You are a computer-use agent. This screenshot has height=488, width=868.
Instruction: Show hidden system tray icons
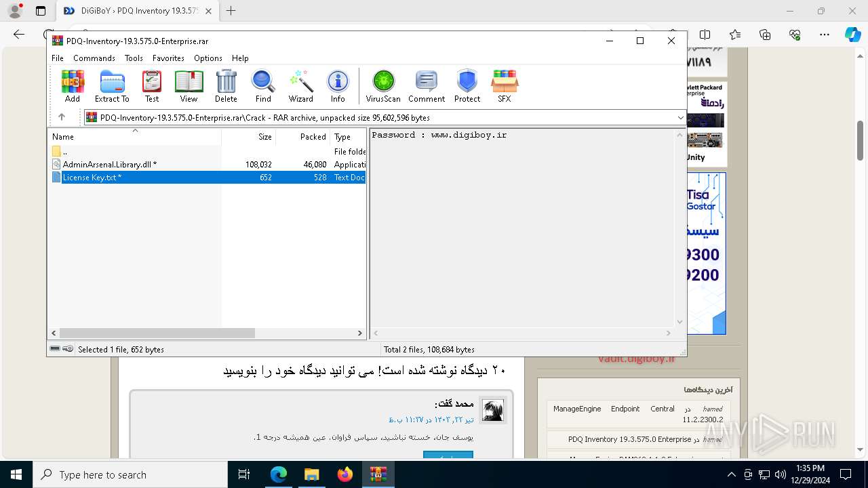click(731, 474)
